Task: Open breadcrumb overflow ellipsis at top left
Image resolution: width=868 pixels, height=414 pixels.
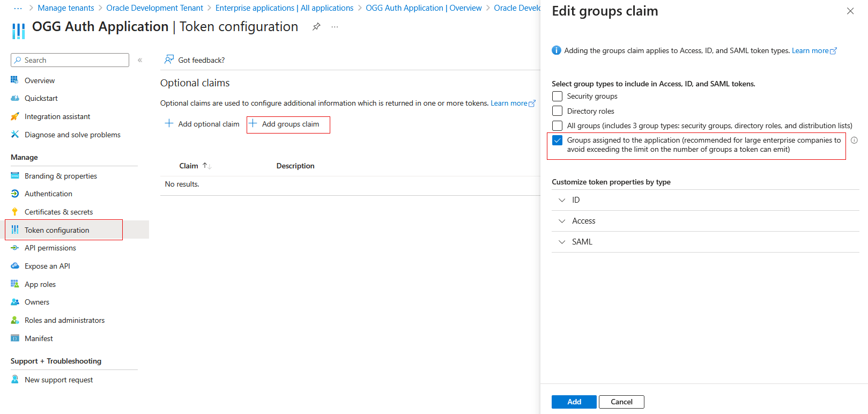Action: click(x=18, y=8)
